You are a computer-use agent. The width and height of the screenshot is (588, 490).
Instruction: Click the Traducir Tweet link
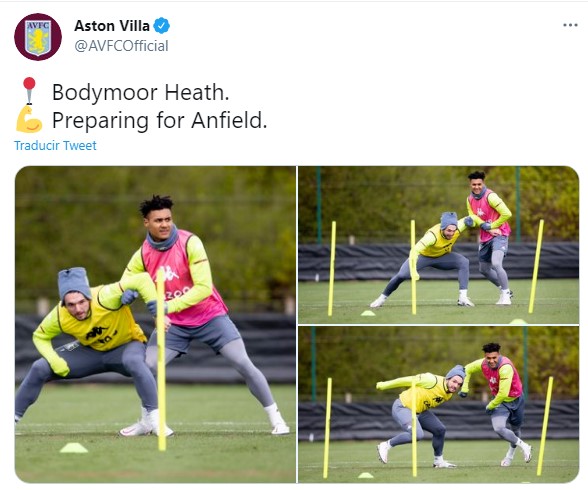55,145
